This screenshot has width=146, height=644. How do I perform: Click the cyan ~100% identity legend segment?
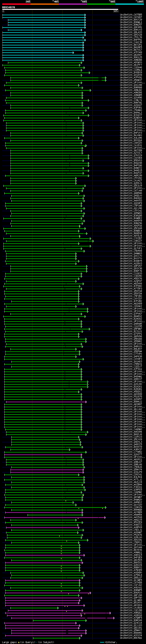(x=130, y=4)
